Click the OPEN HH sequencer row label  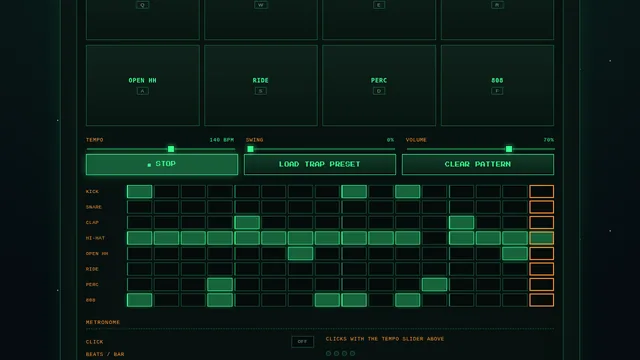97,253
